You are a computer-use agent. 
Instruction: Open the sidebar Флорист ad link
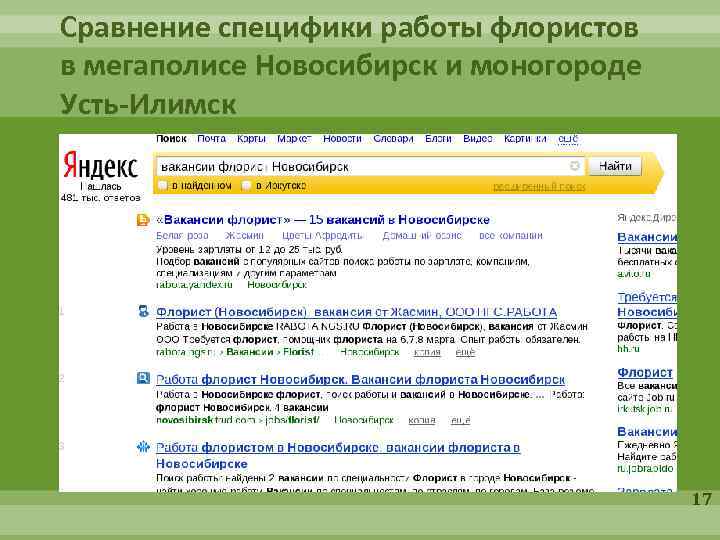645,372
